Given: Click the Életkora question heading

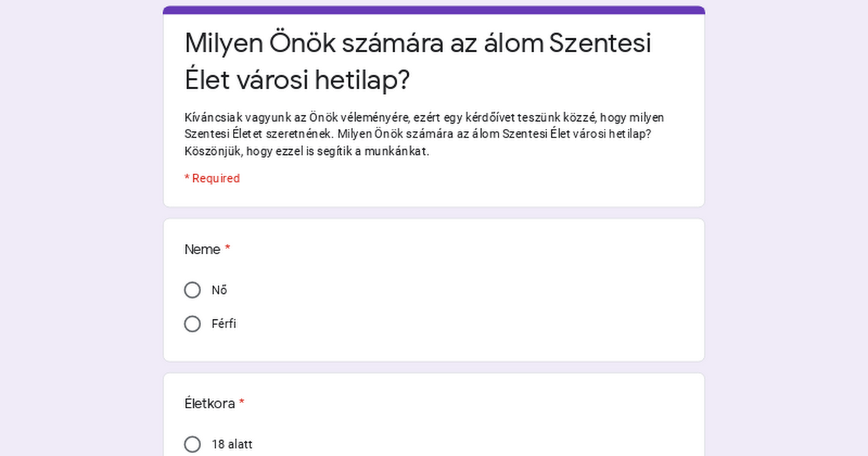Looking at the screenshot, I should coord(210,404).
